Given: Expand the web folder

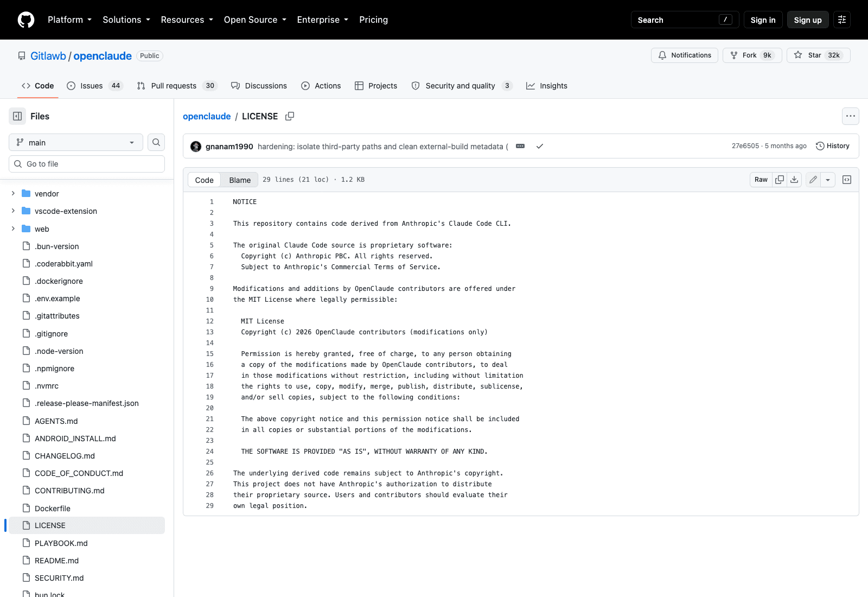Looking at the screenshot, I should point(13,228).
